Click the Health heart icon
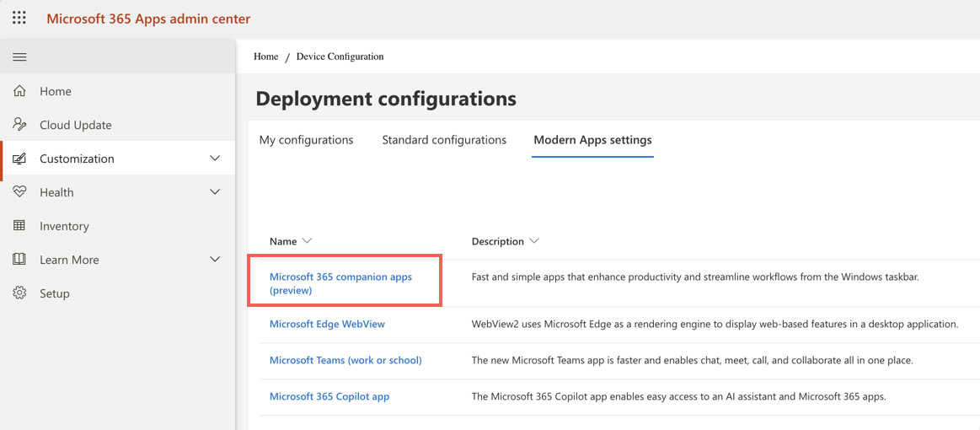Image resolution: width=980 pixels, height=430 pixels. tap(19, 192)
